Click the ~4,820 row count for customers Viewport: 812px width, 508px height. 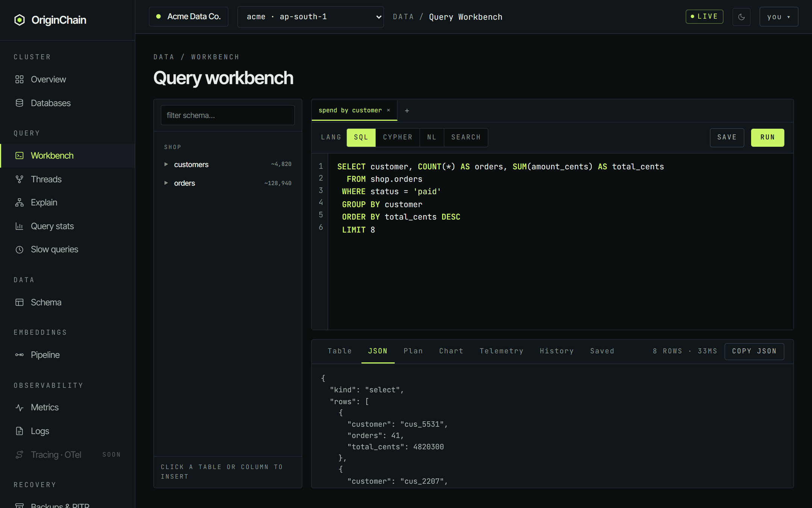click(281, 164)
